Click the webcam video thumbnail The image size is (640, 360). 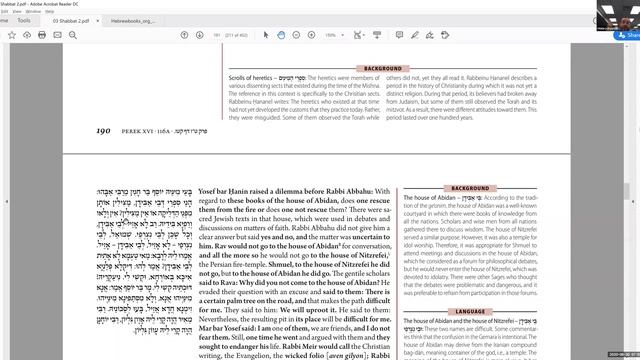(x=618, y=15)
